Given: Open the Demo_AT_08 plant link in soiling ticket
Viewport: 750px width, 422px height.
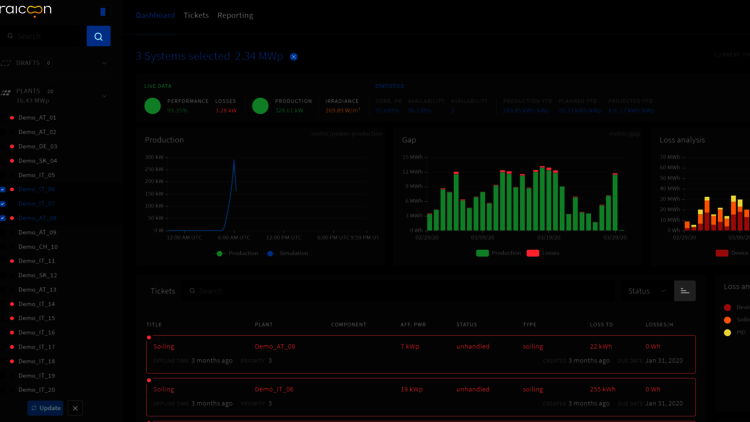Looking at the screenshot, I should click(x=275, y=346).
